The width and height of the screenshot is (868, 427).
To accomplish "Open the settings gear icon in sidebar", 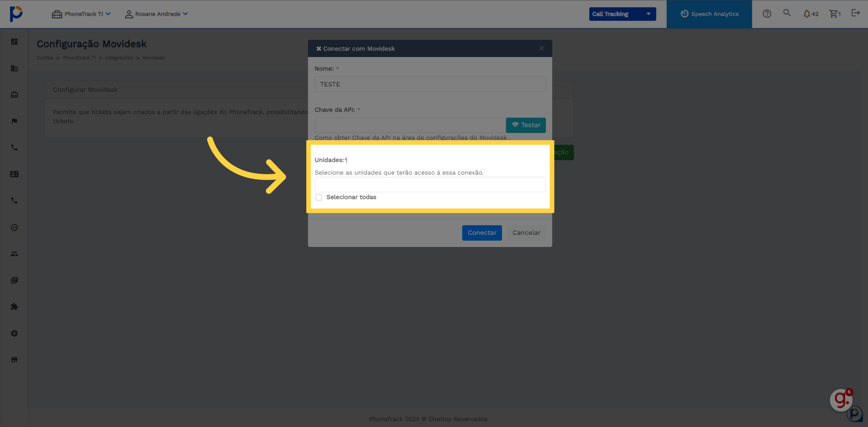I will click(14, 333).
